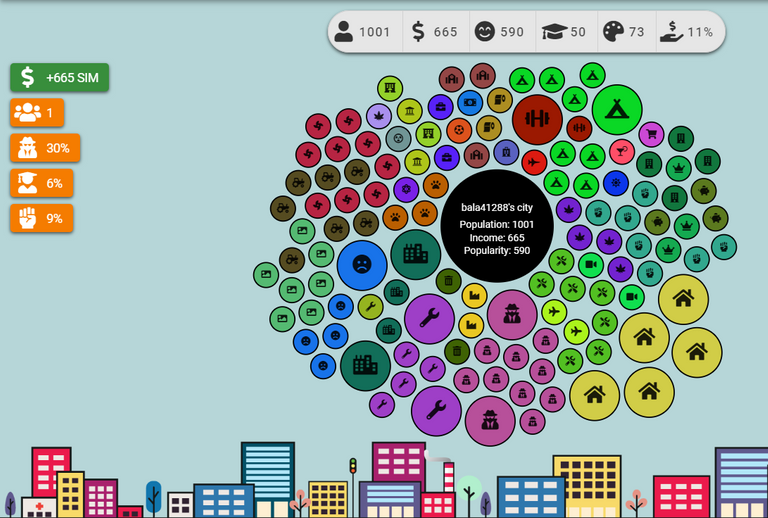
Task: Click the population 1001 stat in top bar
Action: point(365,32)
